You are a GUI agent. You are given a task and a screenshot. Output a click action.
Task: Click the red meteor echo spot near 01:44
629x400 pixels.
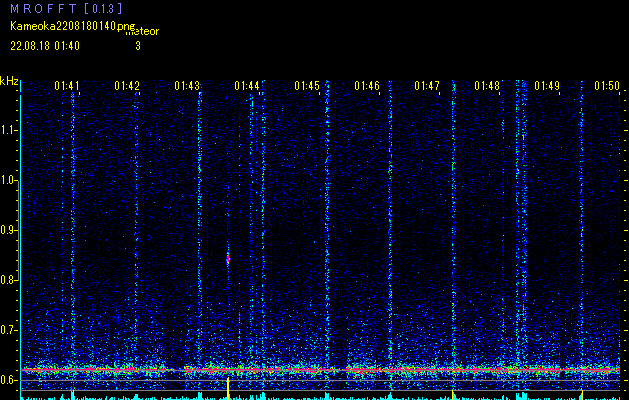pyautogui.click(x=228, y=259)
